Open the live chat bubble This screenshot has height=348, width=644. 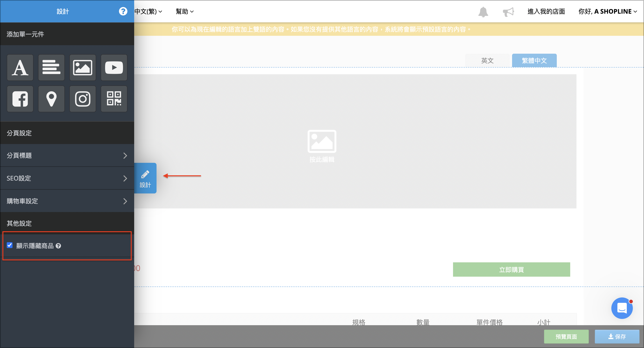click(622, 308)
